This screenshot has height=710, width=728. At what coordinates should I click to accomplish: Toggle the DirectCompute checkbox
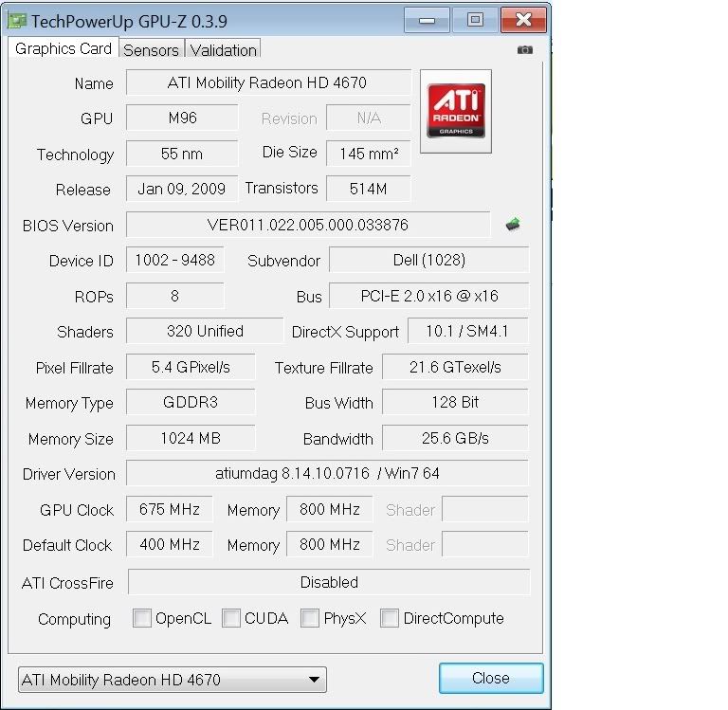389,618
